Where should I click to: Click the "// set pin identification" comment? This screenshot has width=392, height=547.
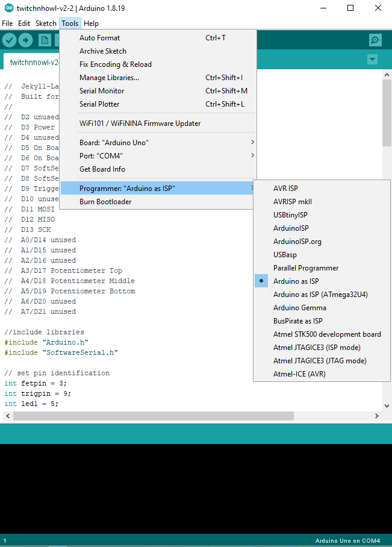tap(57, 373)
